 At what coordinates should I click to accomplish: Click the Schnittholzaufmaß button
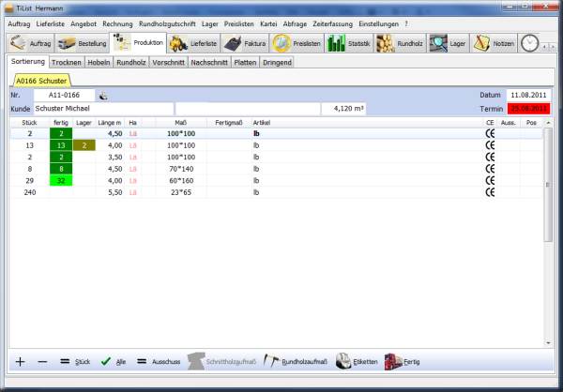point(221,361)
